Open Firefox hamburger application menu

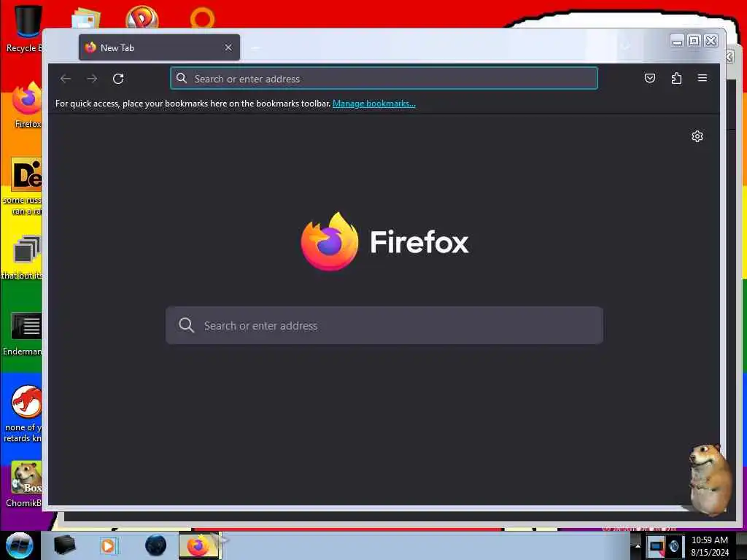(x=703, y=78)
